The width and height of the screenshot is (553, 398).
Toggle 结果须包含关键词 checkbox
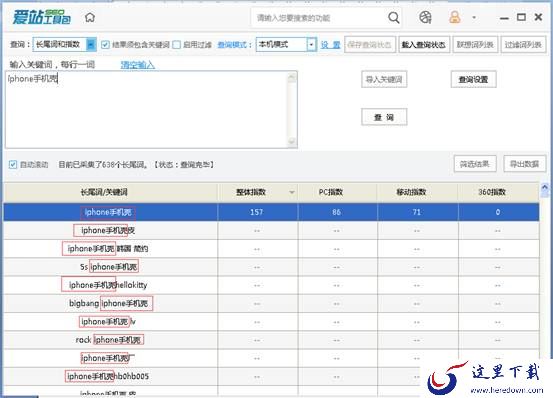tap(105, 44)
